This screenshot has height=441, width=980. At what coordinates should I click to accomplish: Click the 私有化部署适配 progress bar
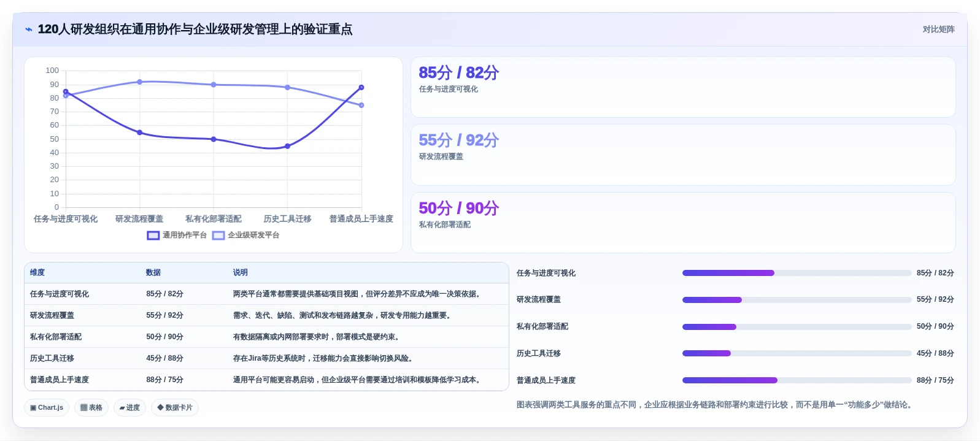[797, 327]
